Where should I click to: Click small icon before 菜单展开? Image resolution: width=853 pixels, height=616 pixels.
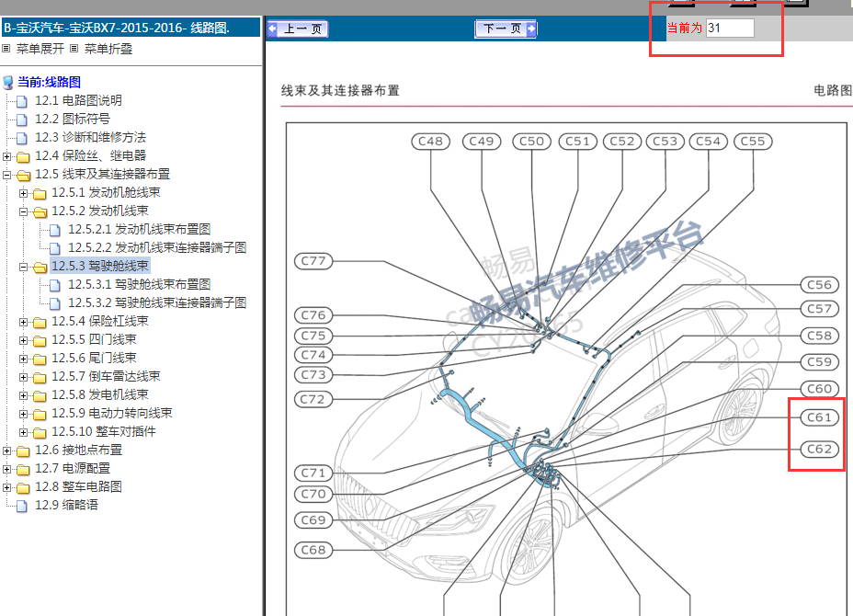[6, 49]
